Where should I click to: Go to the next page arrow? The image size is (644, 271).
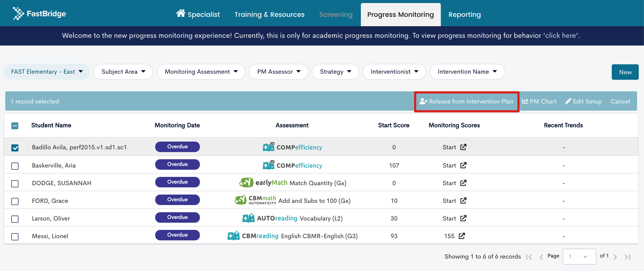pos(615,257)
